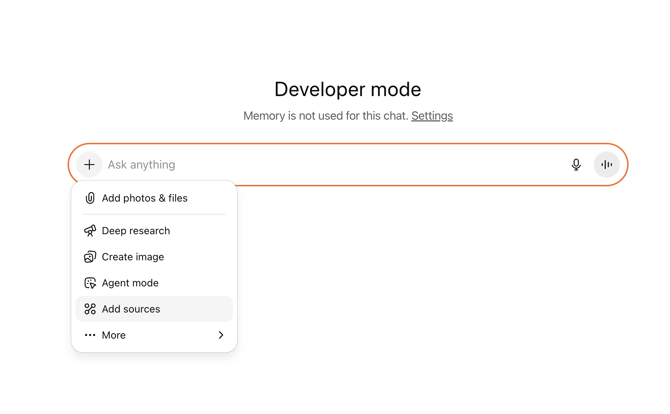Select the Add sources menu item

point(131,309)
